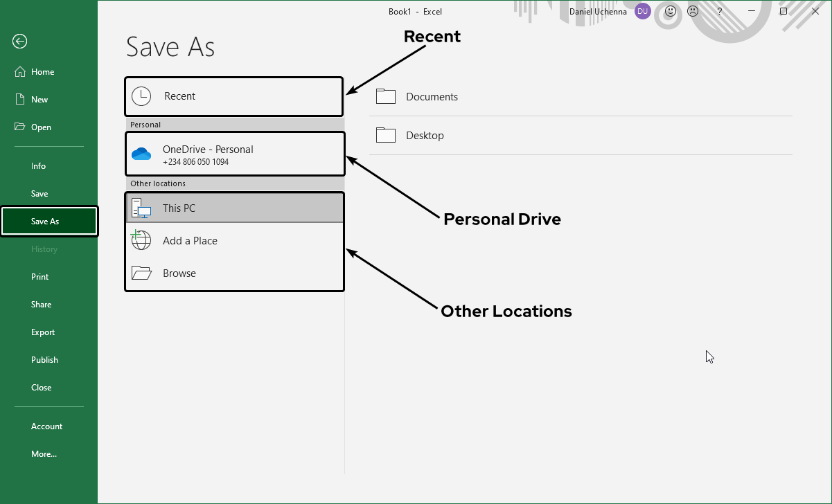Choose Print in the left menu
Viewport: 832px width, 504px height.
pos(40,277)
